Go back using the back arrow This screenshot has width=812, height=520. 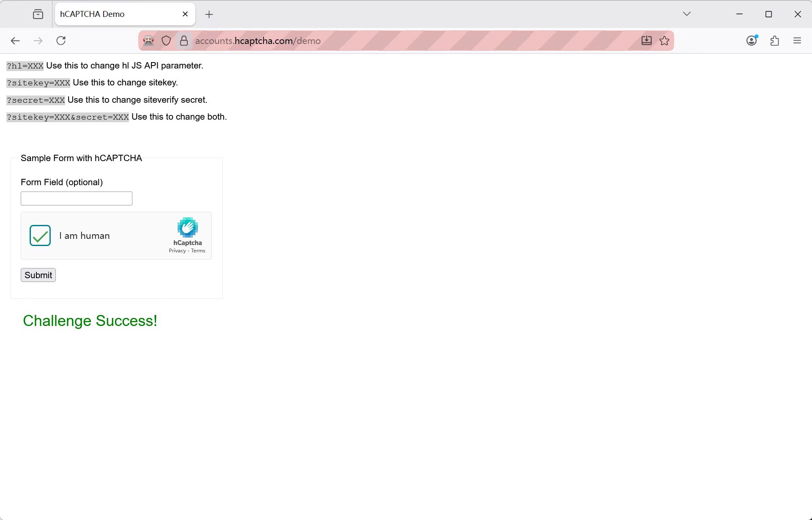[x=15, y=41]
